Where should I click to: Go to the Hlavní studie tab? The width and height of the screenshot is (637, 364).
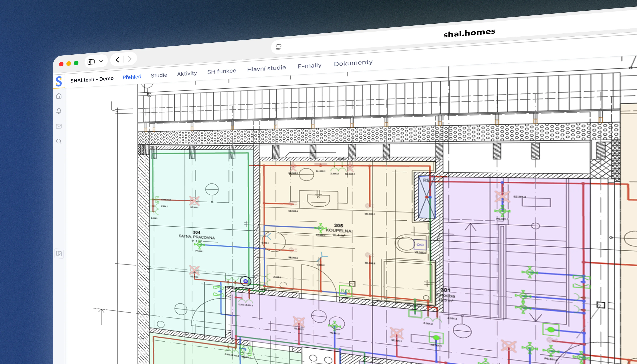[266, 68]
